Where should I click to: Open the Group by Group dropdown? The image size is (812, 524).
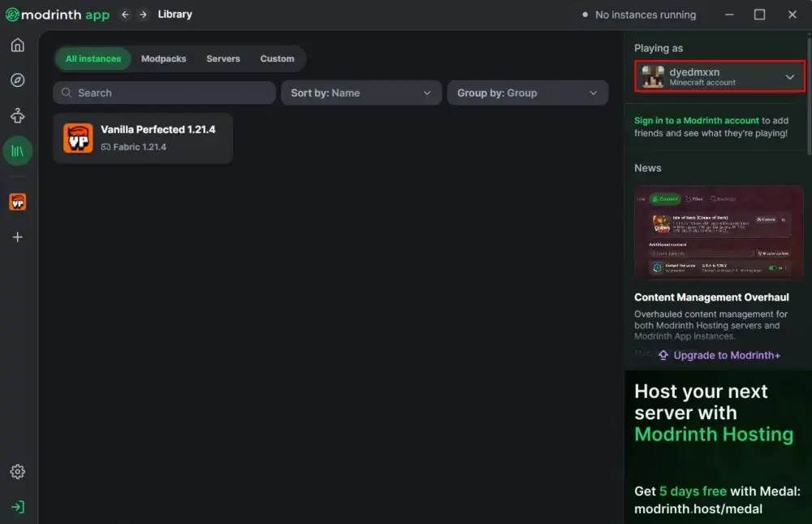[527, 93]
